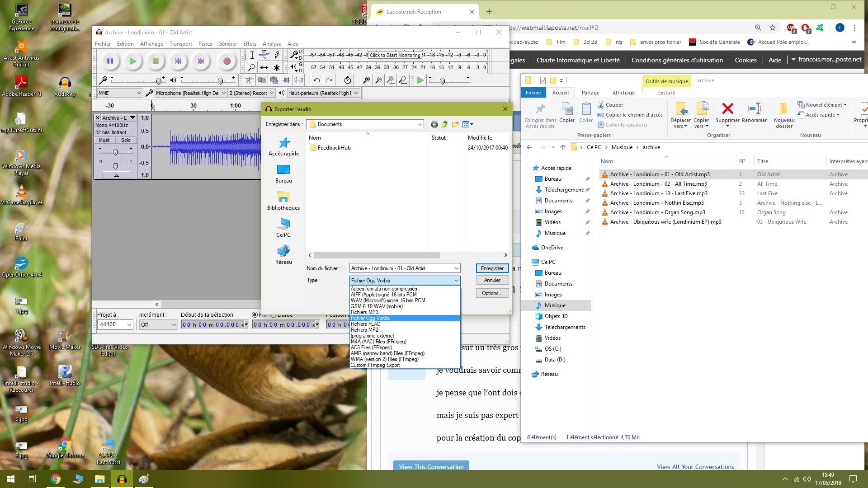Choose the Time Shift tool
Image resolution: width=868 pixels, height=488 pixels.
tap(264, 68)
